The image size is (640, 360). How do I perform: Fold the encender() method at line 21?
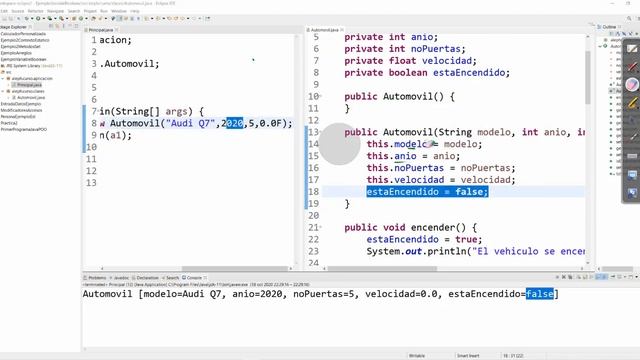coord(320,227)
